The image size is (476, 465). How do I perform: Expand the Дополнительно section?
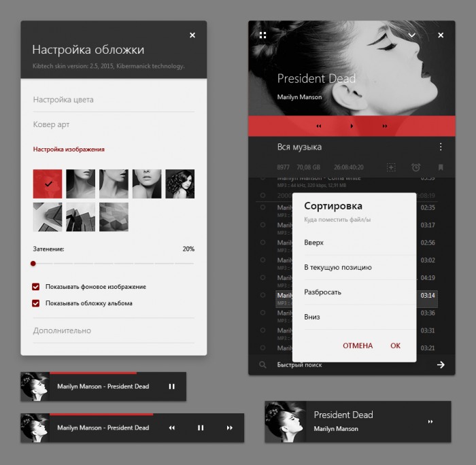[114, 330]
